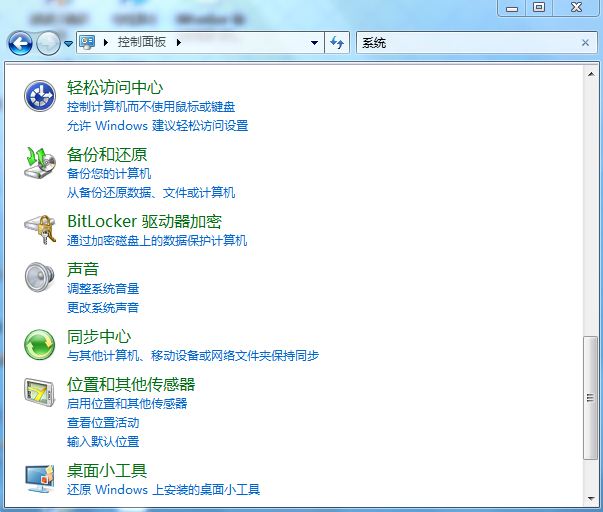Open 控制计算机而不使用鼠标或键盘 link
Screen dimensions: 603x512
(151, 107)
